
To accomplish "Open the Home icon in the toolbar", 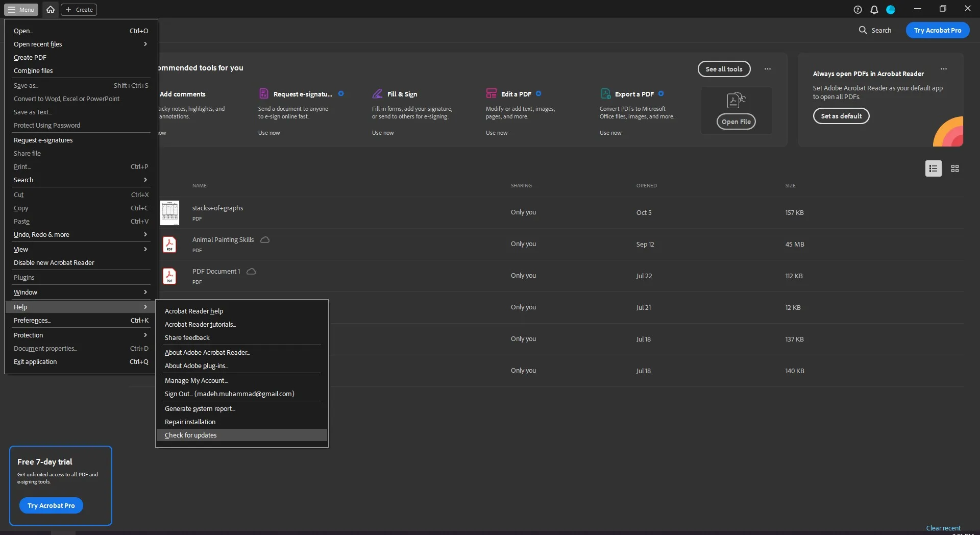I will pos(50,9).
